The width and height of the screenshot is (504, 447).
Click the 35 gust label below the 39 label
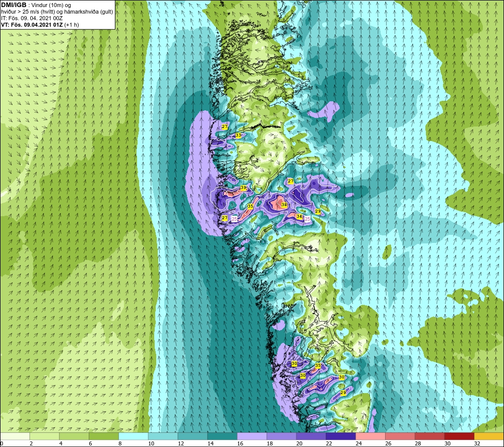[x=250, y=206]
